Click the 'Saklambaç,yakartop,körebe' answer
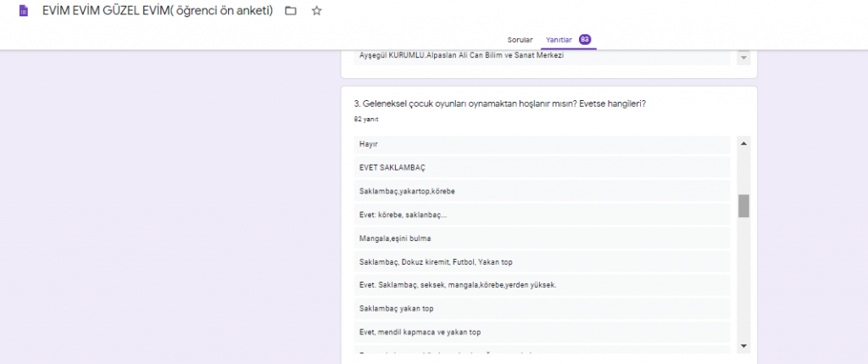The width and height of the screenshot is (868, 364). (542, 191)
